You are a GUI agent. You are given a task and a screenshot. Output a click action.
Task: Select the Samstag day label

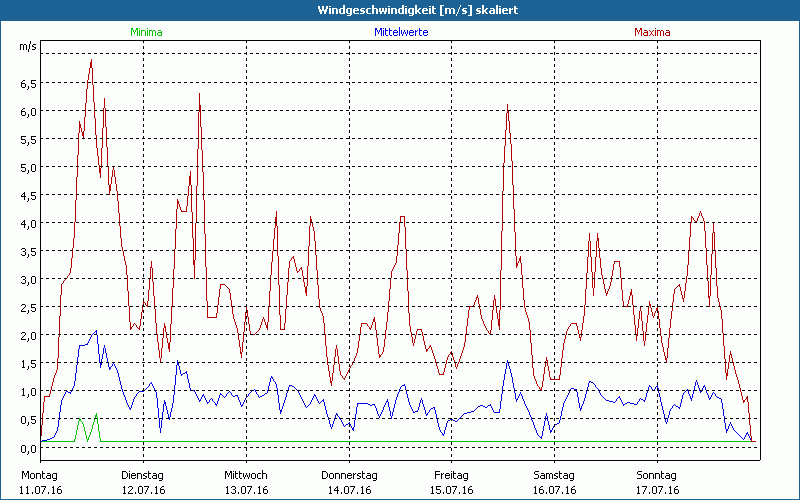pos(555,475)
